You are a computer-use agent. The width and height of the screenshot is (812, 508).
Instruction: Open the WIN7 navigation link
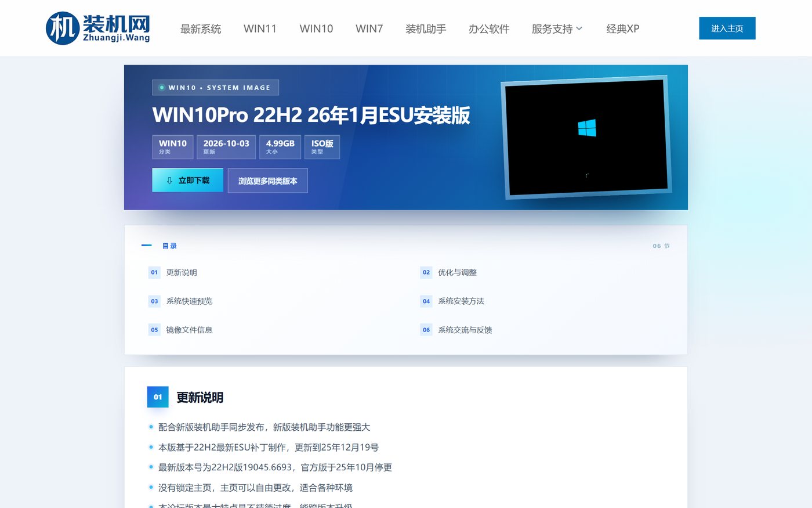tap(369, 28)
